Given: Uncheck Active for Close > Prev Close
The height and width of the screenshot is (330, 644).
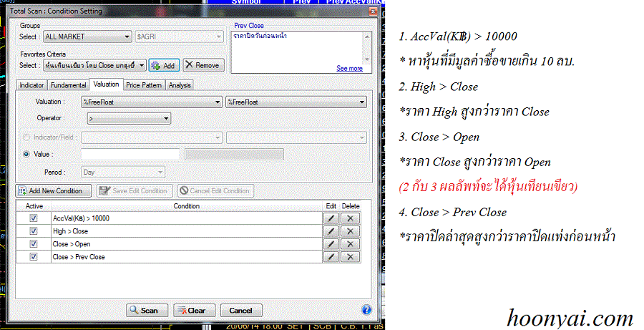Looking at the screenshot, I should 34,256.
